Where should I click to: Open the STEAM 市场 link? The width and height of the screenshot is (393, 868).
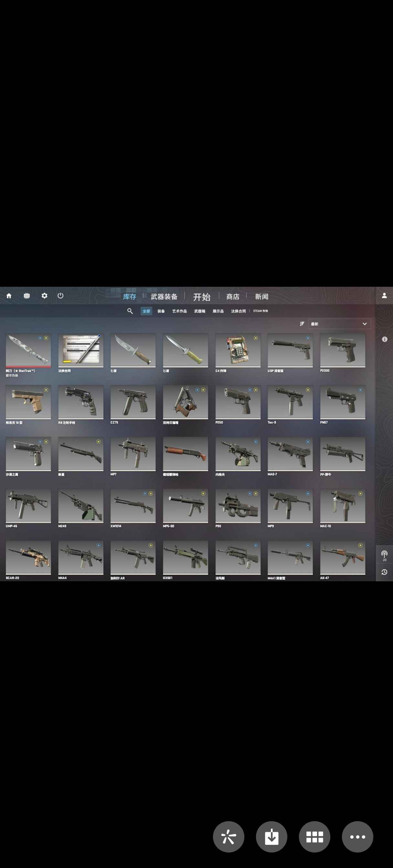(x=260, y=311)
